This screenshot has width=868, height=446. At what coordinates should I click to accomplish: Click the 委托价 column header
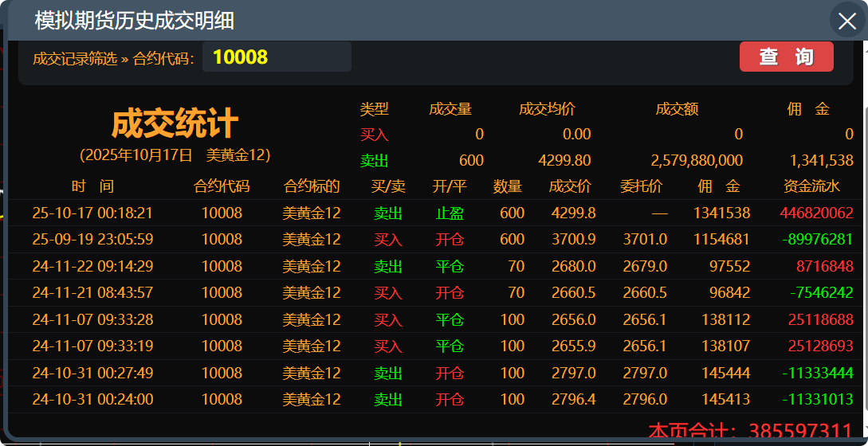coord(642,186)
